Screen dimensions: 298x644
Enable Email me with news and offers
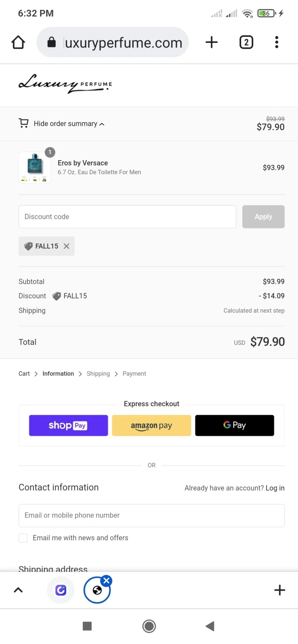pyautogui.click(x=23, y=538)
